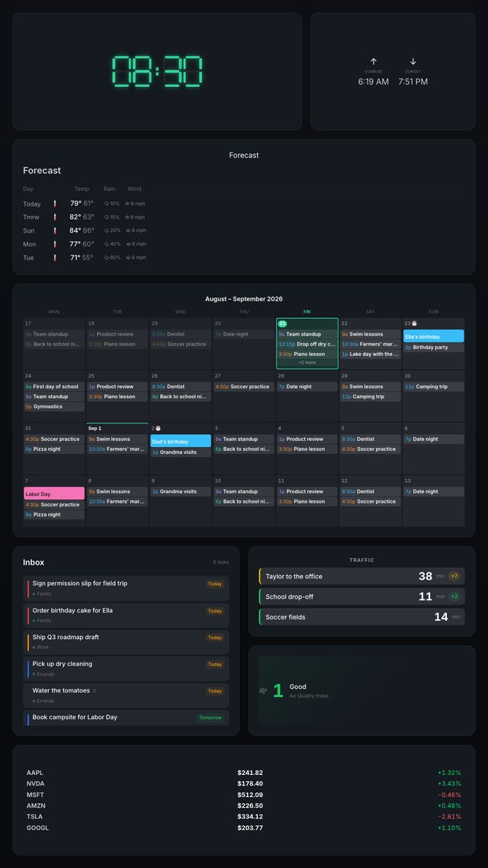The height and width of the screenshot is (868, 488).
Task: Open Ella's birthday event banner
Action: (x=434, y=336)
